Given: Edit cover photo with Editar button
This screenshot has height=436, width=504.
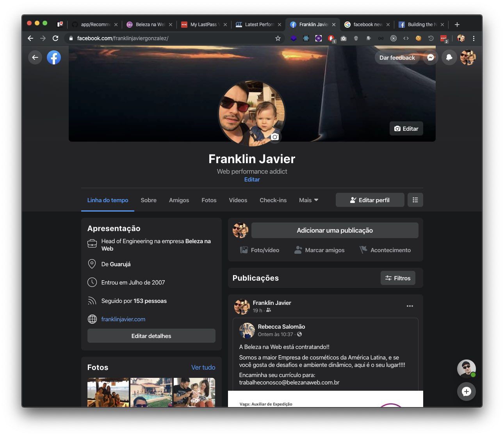Looking at the screenshot, I should (406, 128).
